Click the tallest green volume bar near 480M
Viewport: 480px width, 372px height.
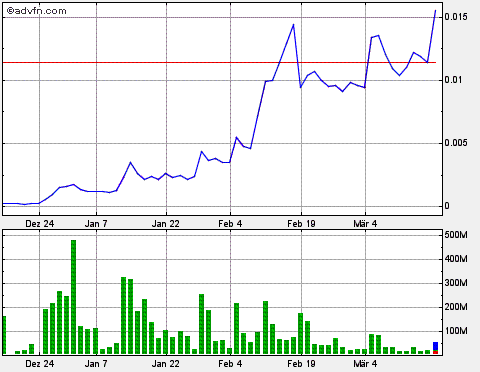click(x=73, y=297)
